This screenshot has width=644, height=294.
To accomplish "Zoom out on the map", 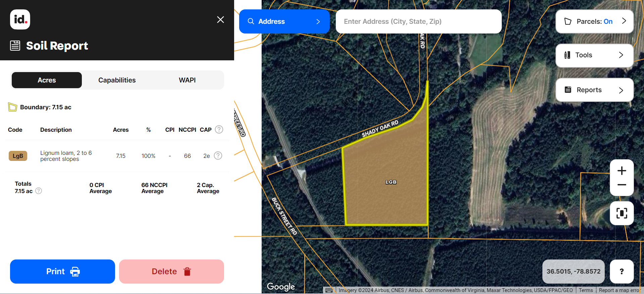I will (x=622, y=185).
